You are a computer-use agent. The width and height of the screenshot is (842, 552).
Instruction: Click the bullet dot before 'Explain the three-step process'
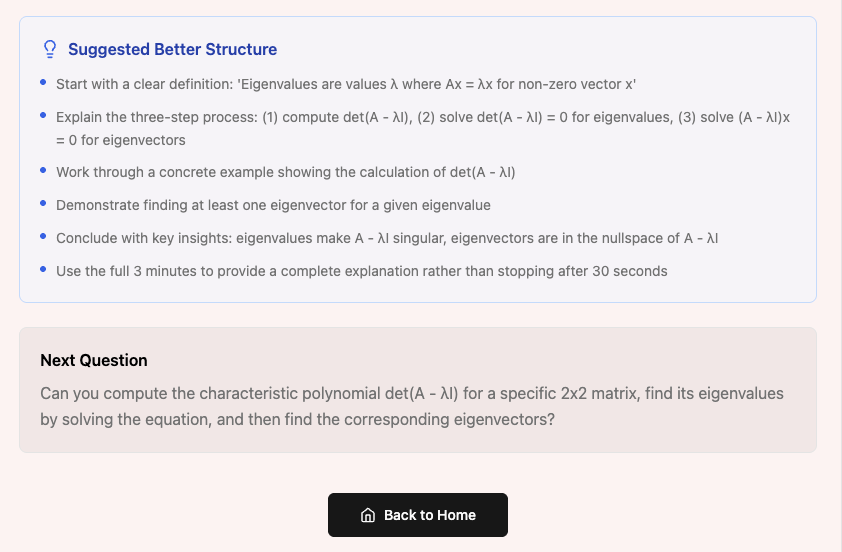coord(43,115)
